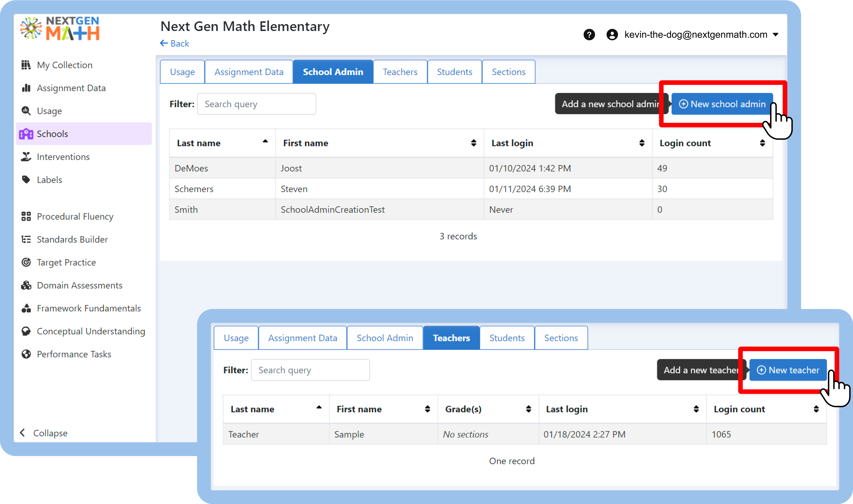Open the Students tab in top panel
The image size is (853, 504).
point(454,72)
